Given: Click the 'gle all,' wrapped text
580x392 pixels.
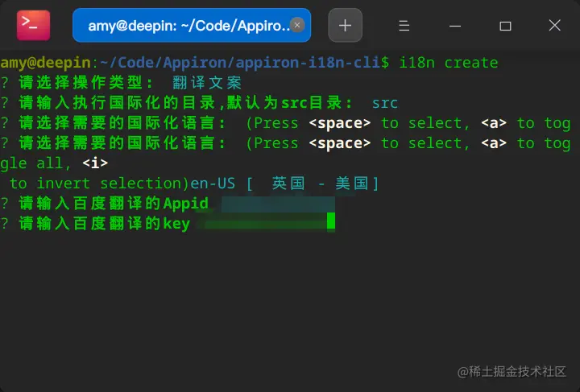Looking at the screenshot, I should [35, 163].
